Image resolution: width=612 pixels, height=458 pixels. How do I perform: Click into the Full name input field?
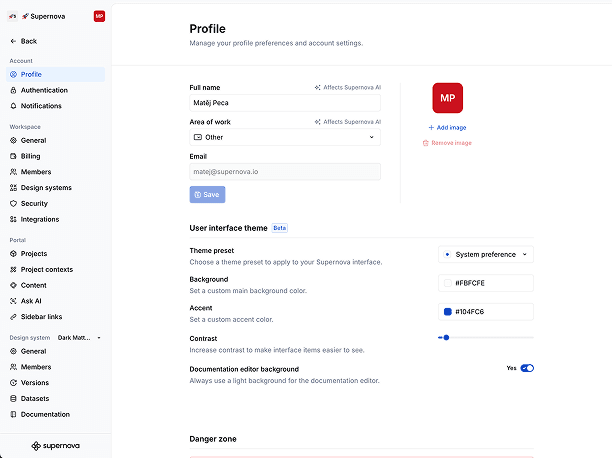coord(285,102)
